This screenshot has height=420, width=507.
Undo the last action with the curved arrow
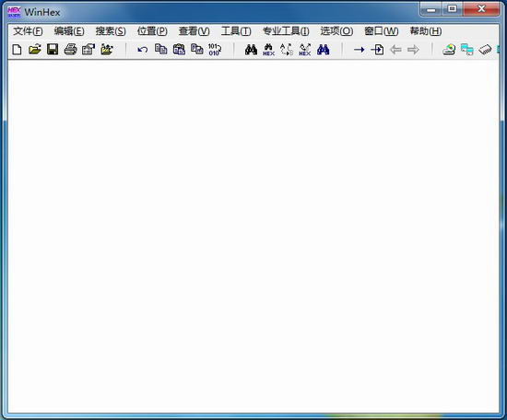[x=143, y=50]
